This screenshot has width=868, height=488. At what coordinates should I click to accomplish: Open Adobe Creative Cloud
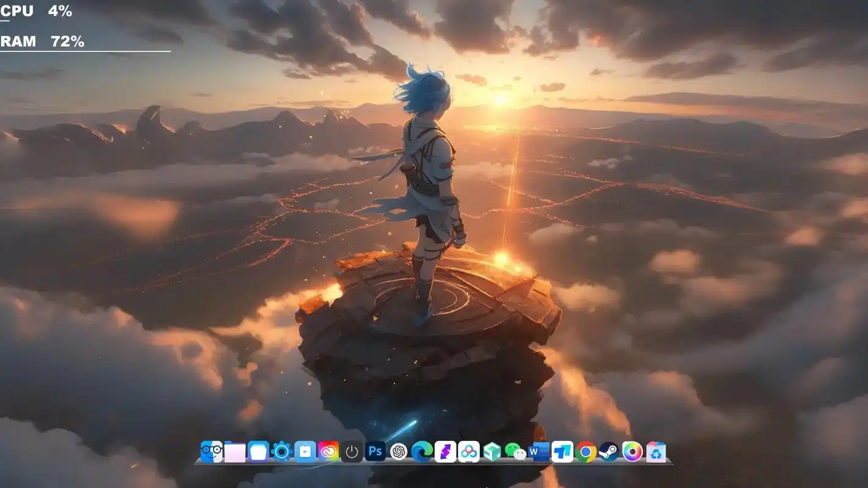click(x=328, y=452)
